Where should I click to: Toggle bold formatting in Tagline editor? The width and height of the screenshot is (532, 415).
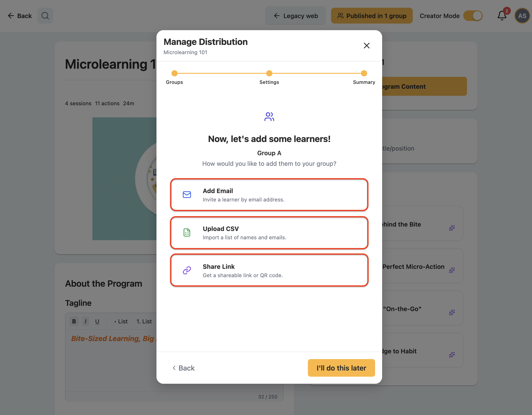tap(74, 321)
